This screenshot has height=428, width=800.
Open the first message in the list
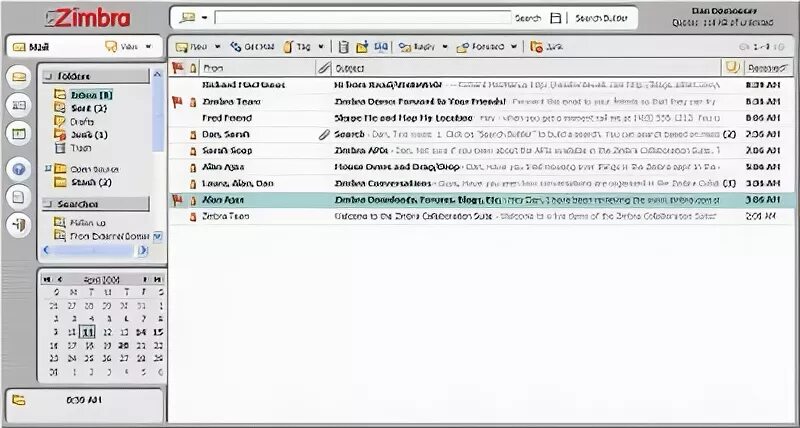click(481, 85)
